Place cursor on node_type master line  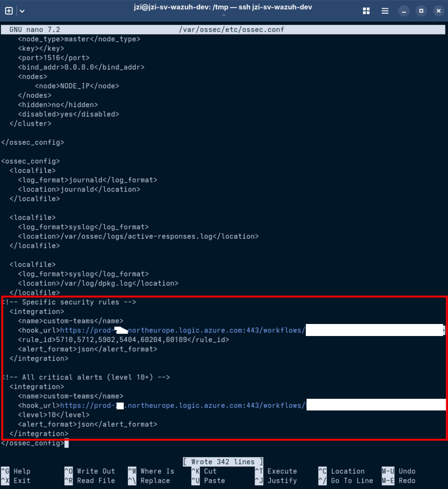(x=79, y=39)
